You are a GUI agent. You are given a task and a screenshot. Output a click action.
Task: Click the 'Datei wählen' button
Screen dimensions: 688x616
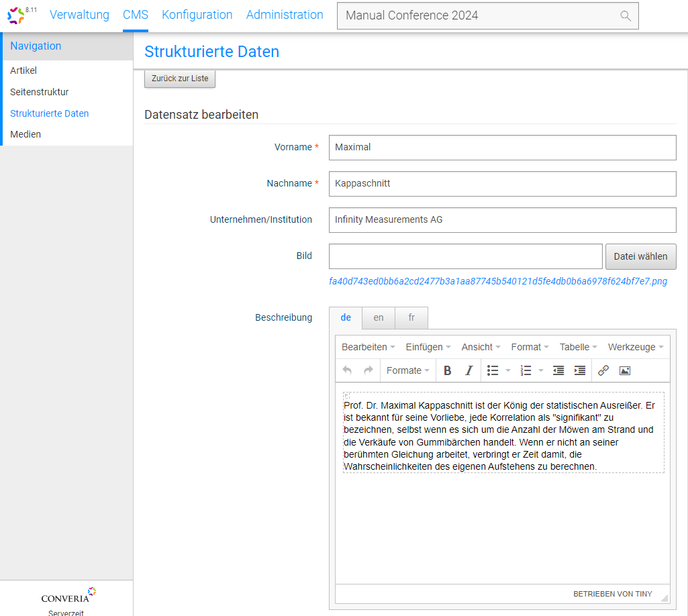[640, 256]
